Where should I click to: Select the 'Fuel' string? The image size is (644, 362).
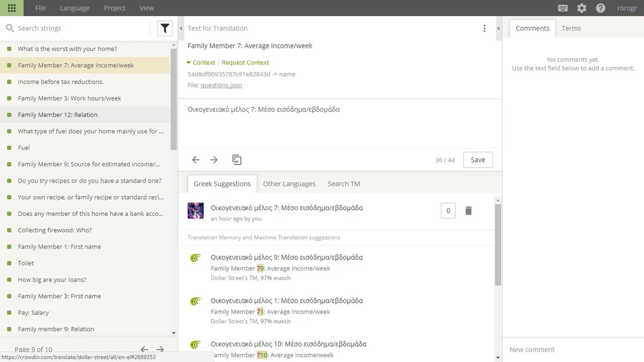pyautogui.click(x=85, y=148)
